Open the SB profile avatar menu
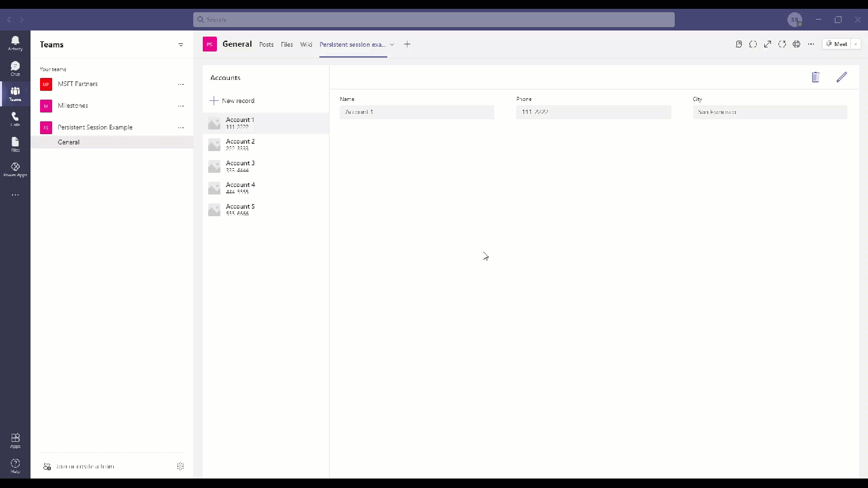The height and width of the screenshot is (488, 868). click(795, 20)
